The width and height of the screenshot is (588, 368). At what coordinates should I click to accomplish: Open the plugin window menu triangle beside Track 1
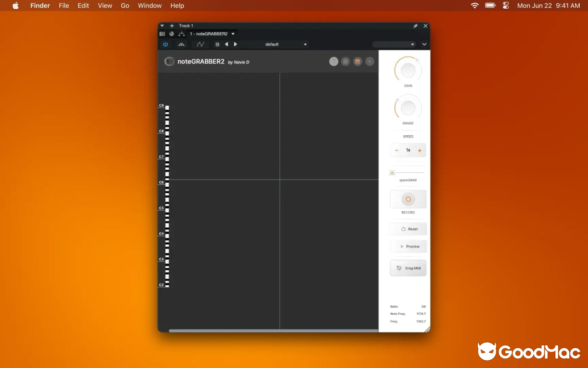pos(162,26)
